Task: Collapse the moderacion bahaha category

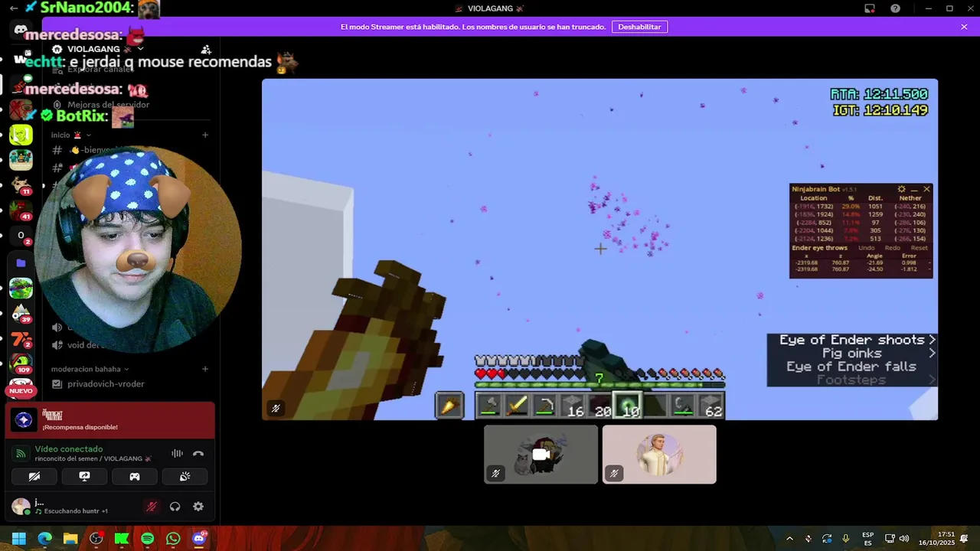Action: click(90, 369)
